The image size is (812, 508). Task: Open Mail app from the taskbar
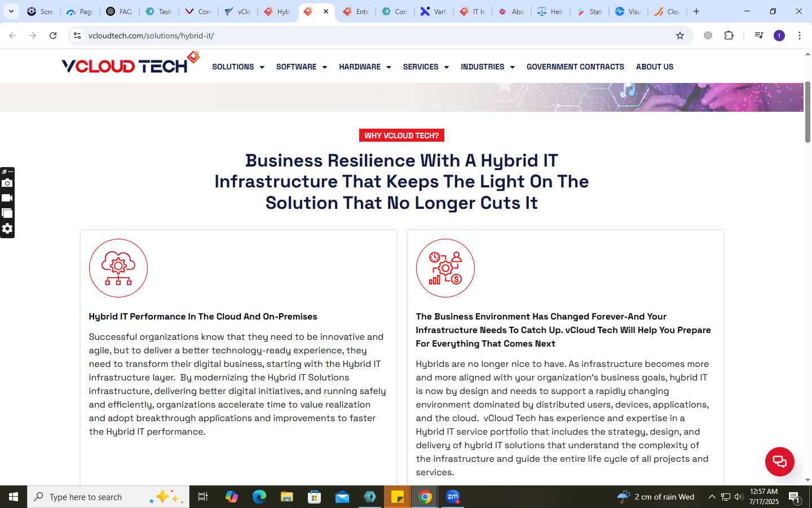342,497
